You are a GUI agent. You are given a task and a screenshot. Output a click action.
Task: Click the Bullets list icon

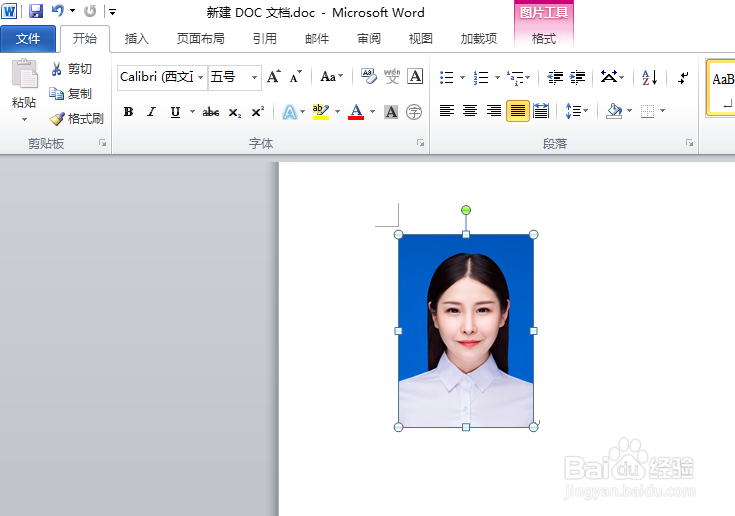pyautogui.click(x=447, y=77)
